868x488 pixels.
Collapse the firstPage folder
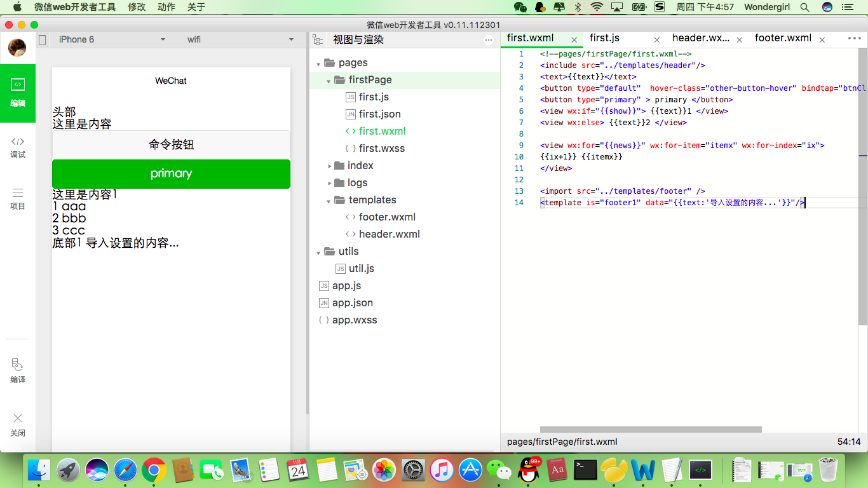pyautogui.click(x=329, y=80)
